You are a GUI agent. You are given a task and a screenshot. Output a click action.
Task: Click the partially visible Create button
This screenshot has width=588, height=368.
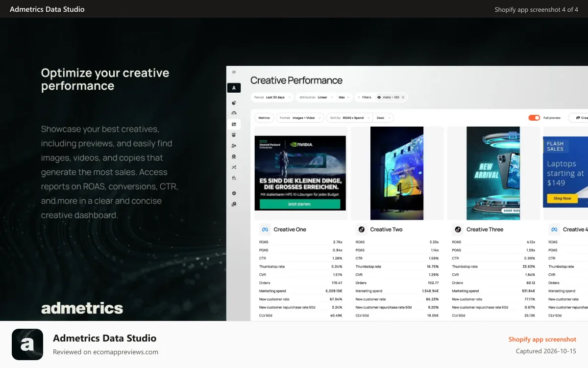[578, 118]
